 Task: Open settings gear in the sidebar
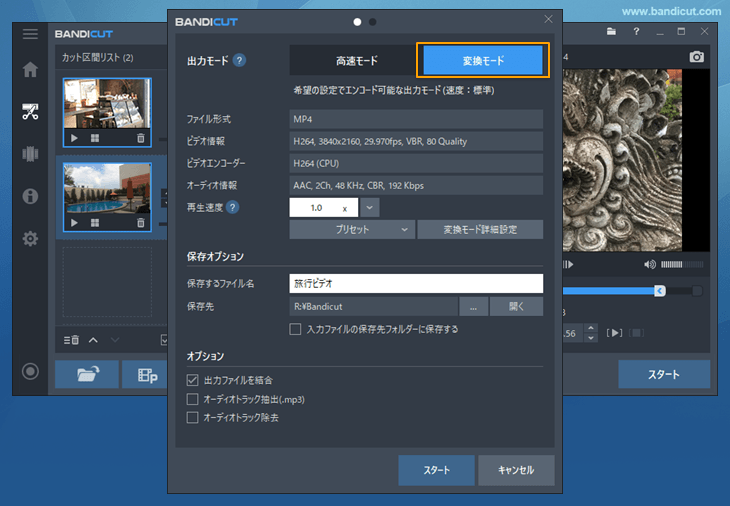tap(30, 239)
